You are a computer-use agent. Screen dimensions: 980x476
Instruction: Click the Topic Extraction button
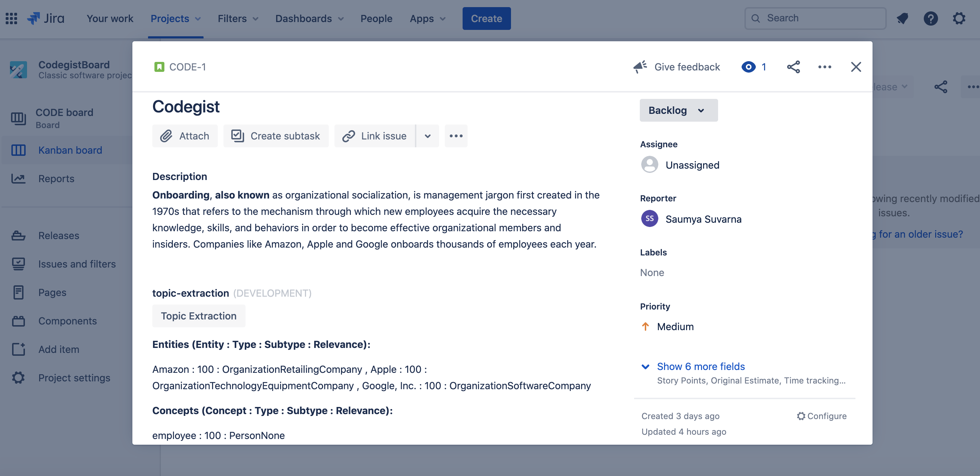199,316
